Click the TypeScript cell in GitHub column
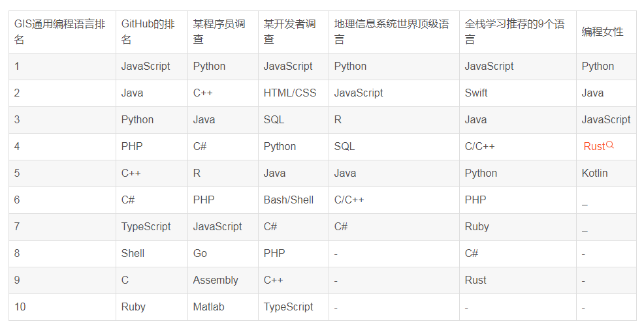The image size is (644, 330). pyautogui.click(x=152, y=227)
